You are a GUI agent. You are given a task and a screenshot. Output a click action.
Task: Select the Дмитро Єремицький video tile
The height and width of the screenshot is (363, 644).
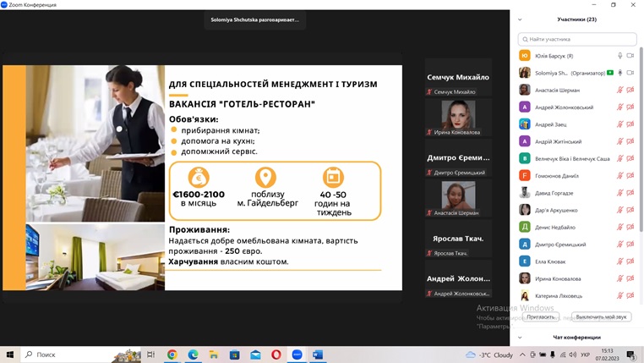pyautogui.click(x=458, y=158)
